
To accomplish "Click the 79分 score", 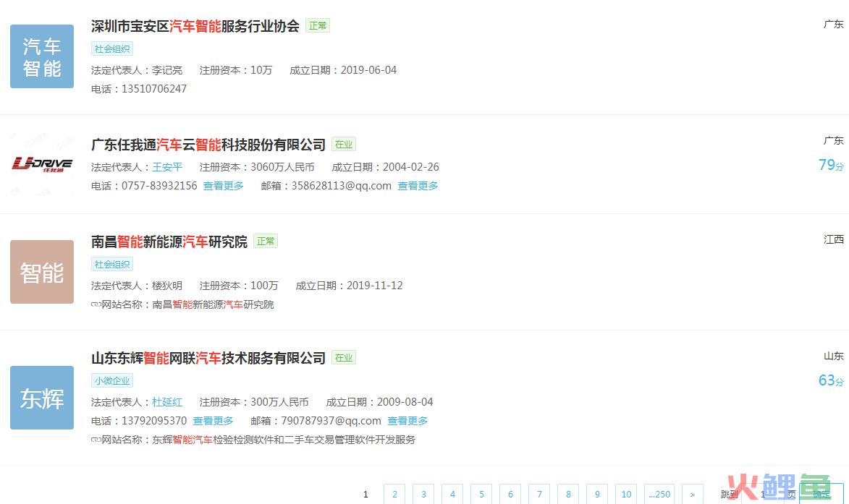I will [x=831, y=165].
